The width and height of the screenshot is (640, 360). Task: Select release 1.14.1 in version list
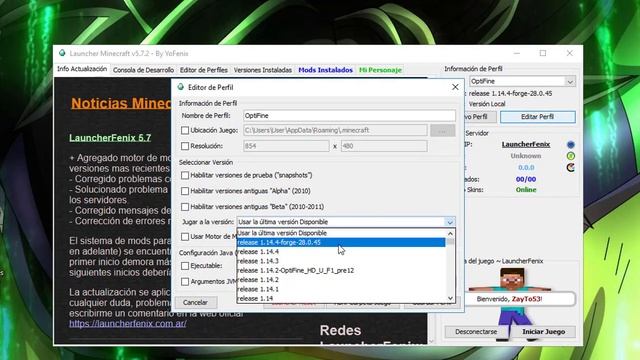pyautogui.click(x=341, y=289)
